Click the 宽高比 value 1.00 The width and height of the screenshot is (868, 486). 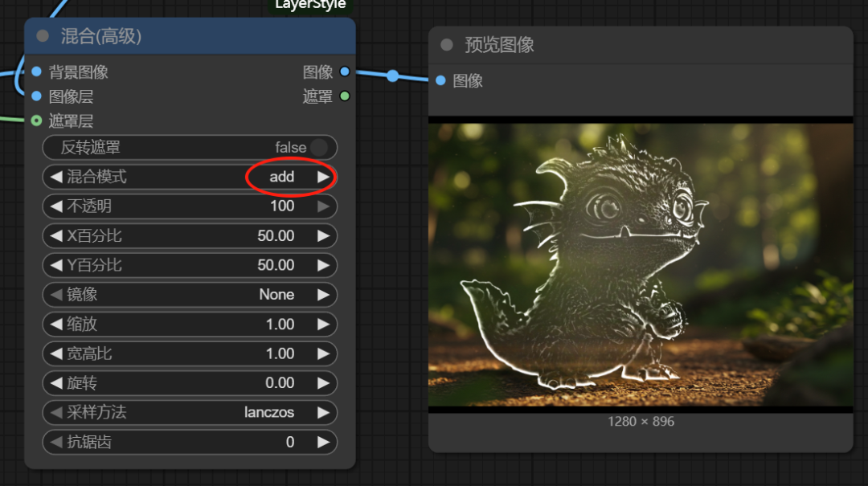point(280,353)
